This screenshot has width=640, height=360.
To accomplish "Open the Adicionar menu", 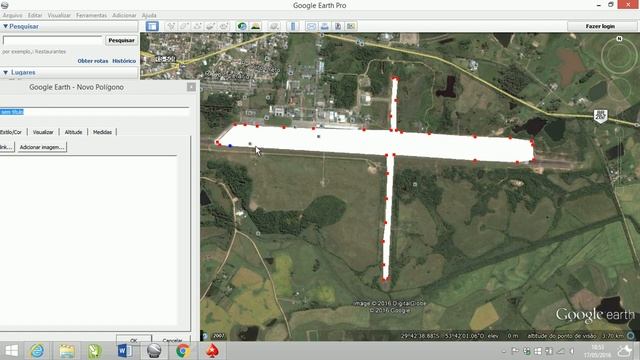I will 124,15.
